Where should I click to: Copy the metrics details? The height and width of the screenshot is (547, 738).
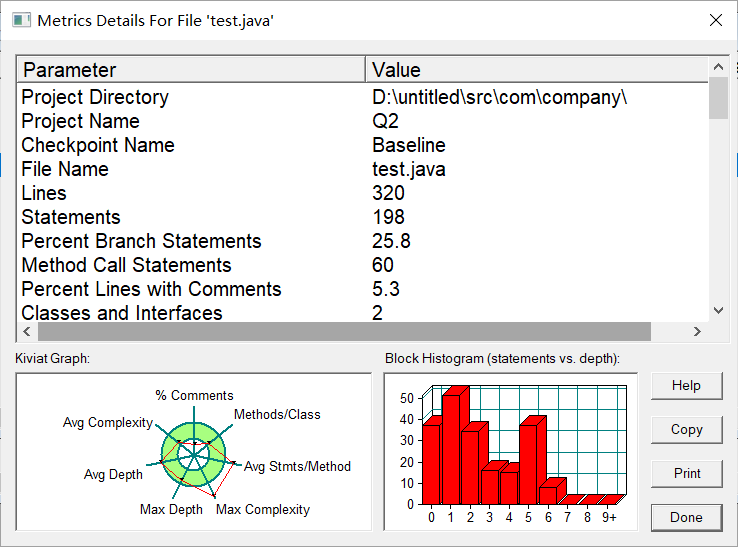[686, 429]
